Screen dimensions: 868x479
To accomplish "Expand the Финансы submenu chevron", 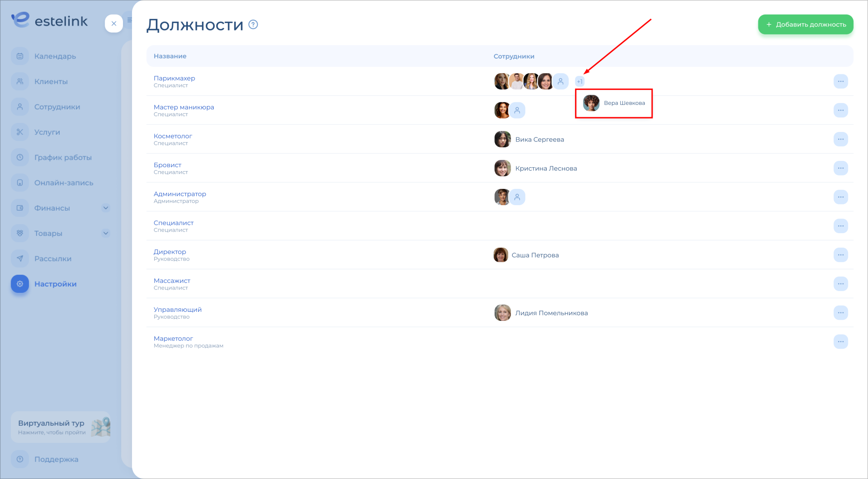I will point(106,208).
